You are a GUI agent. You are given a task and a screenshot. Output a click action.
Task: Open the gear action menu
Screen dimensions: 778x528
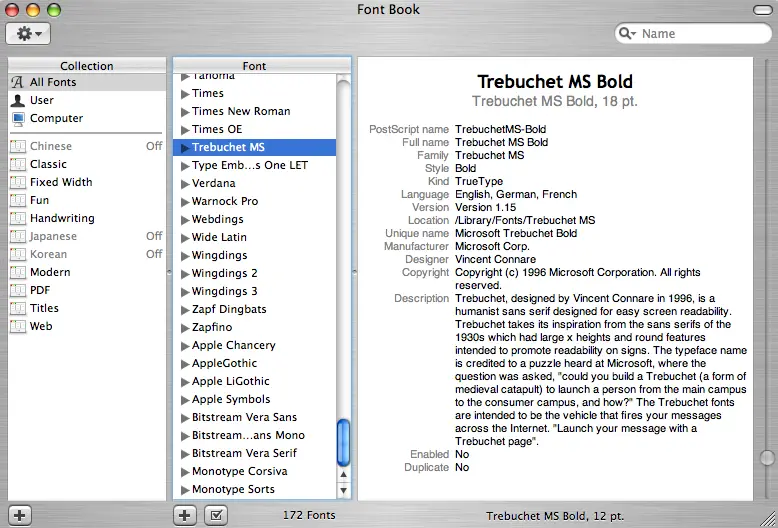[28, 34]
